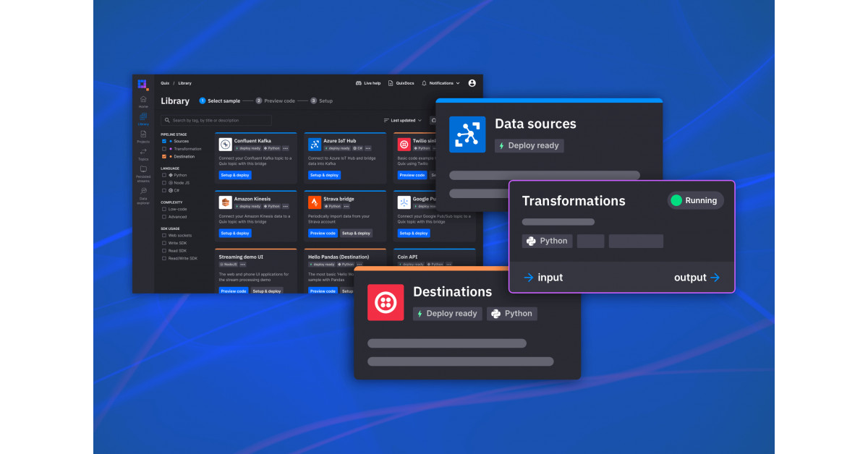The image size is (868, 454).
Task: Click the Twilio icon on Destinations card
Action: click(x=386, y=302)
